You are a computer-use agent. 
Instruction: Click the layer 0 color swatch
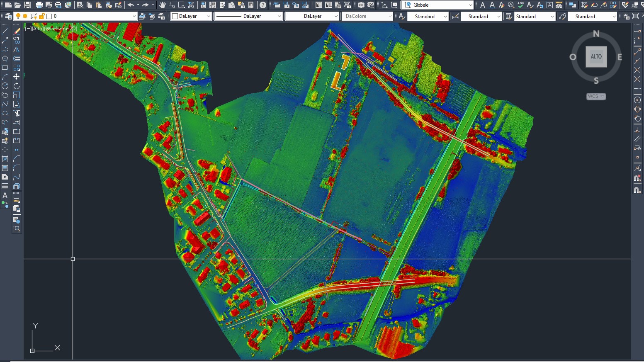(49, 16)
